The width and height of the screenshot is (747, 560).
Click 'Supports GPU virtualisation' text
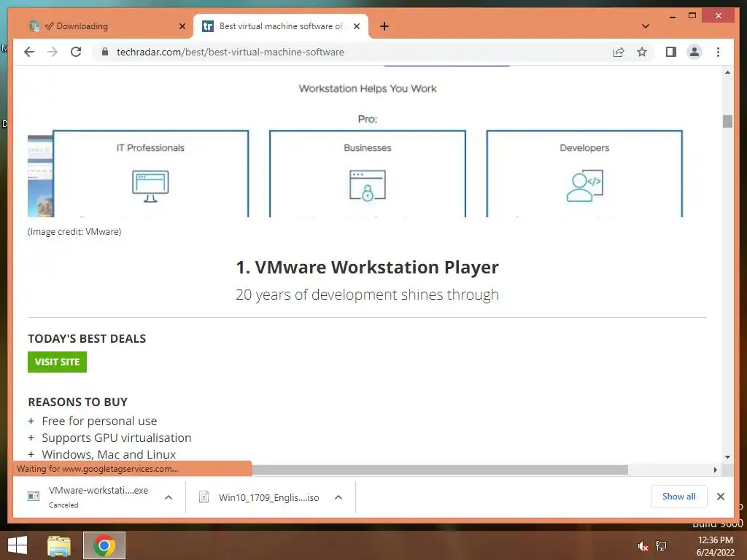pos(117,437)
